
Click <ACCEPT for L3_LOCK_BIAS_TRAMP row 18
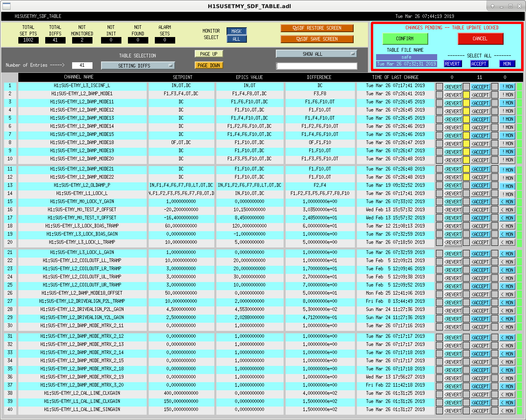[480, 226]
